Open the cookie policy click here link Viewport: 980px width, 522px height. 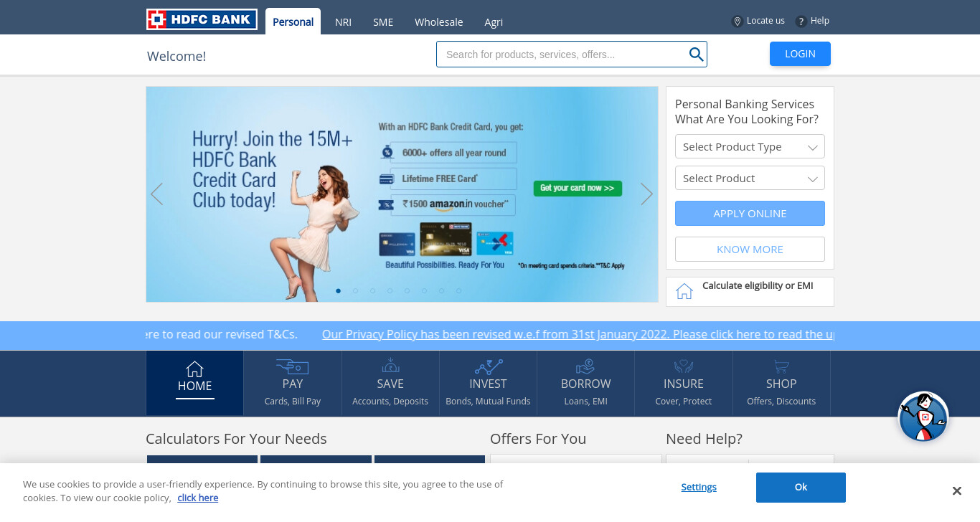(198, 498)
